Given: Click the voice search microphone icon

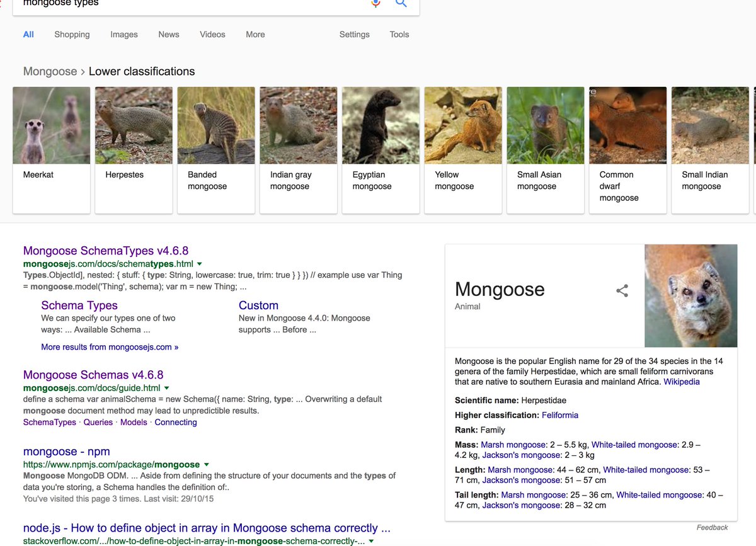Looking at the screenshot, I should tap(375, 3).
